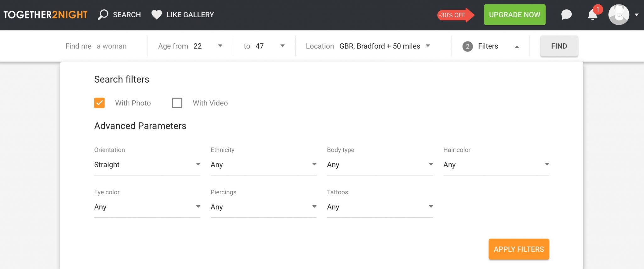Click the filters count badge 2
The width and height of the screenshot is (644, 269).
click(468, 46)
